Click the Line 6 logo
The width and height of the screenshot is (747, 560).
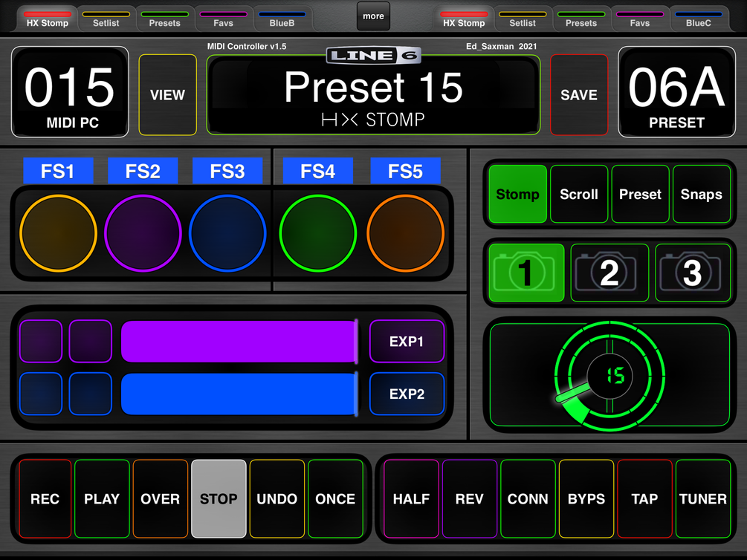[x=373, y=56]
